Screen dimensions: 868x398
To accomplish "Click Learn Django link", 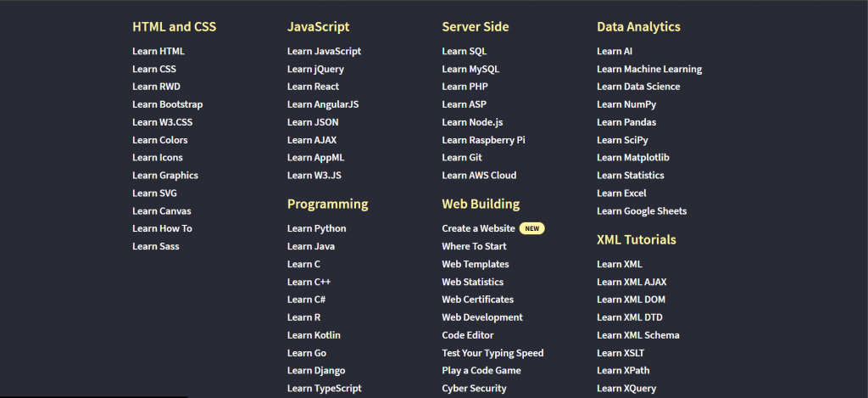I will pos(316,370).
